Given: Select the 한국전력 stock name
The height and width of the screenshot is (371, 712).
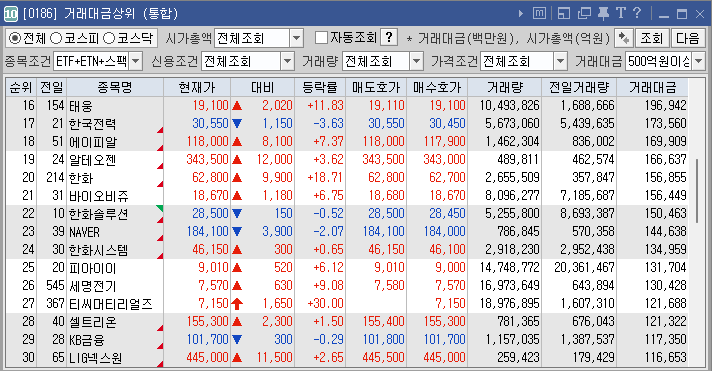Looking at the screenshot, I should pos(92,124).
